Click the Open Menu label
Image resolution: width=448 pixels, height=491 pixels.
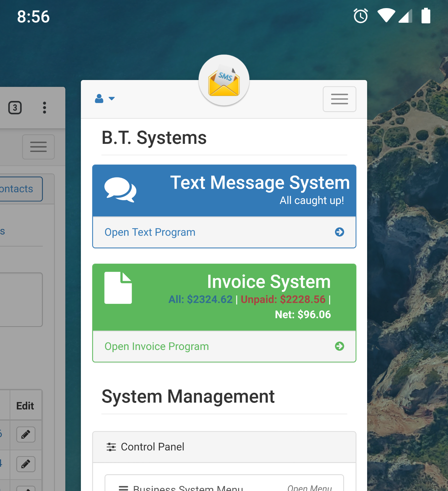point(310,487)
